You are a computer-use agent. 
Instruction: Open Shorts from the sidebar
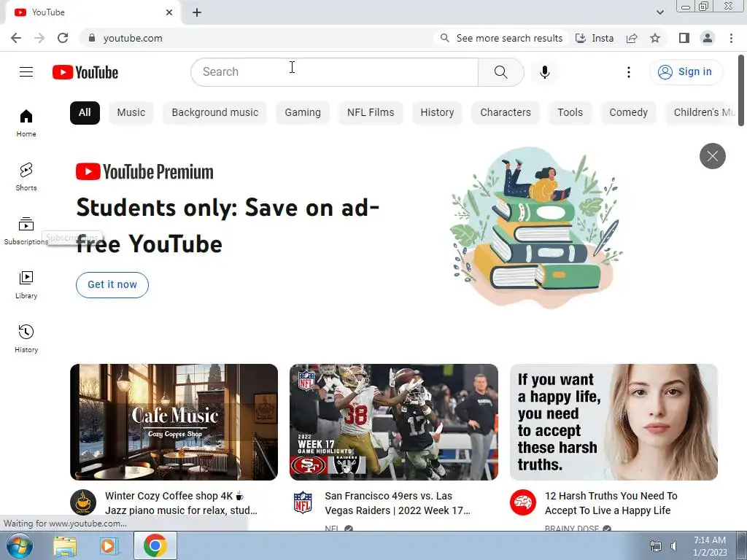coord(26,176)
